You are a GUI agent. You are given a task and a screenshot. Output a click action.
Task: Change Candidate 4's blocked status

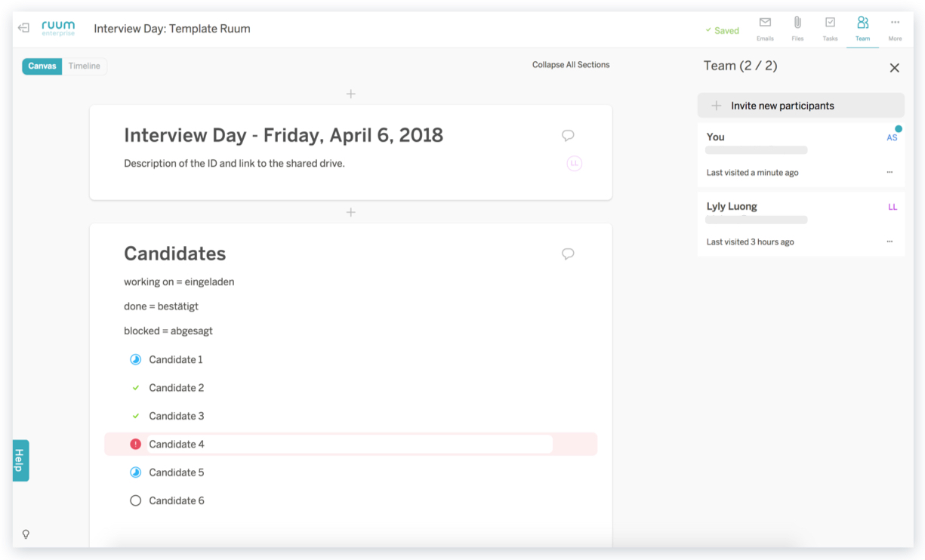pos(135,444)
